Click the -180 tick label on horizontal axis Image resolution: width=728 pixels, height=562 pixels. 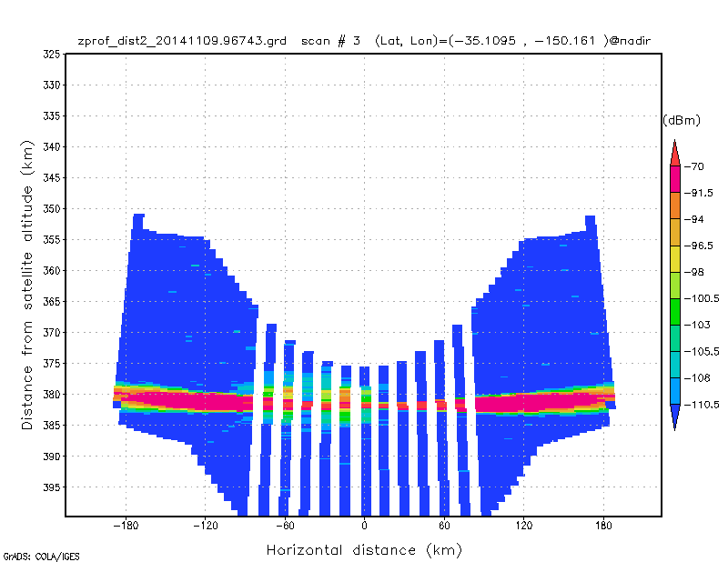126,526
